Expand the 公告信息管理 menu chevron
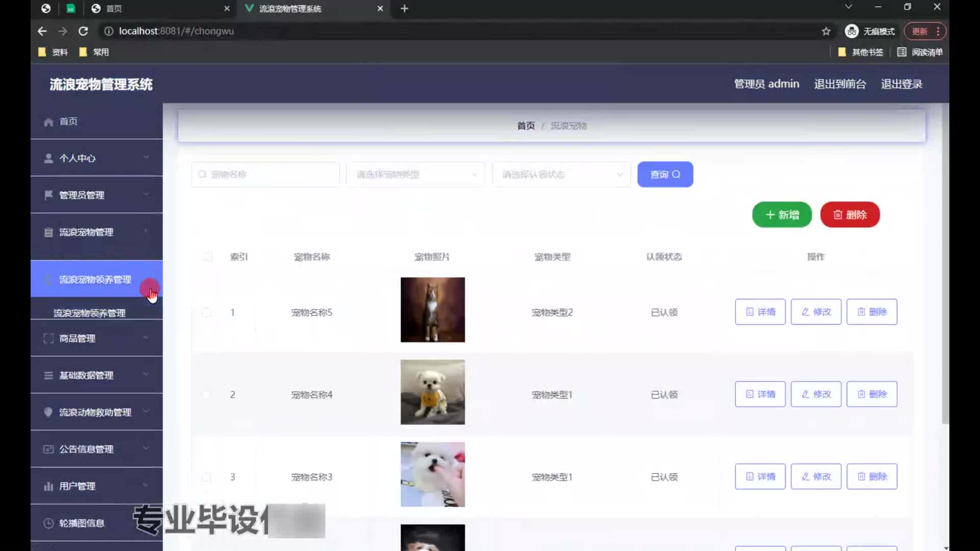This screenshot has height=551, width=980. click(146, 448)
